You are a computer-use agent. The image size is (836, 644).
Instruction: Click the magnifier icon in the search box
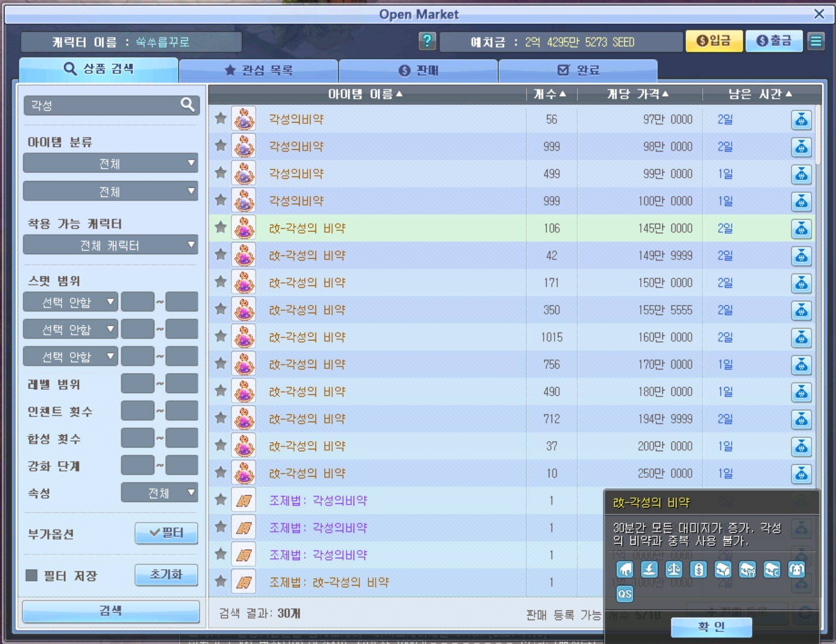point(187,104)
